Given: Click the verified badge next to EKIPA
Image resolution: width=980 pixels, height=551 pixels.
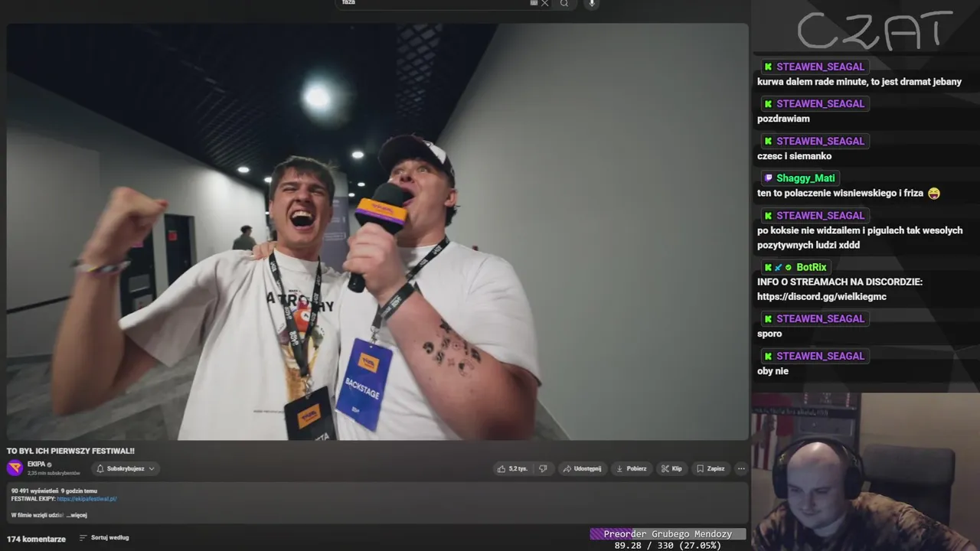Looking at the screenshot, I should [50, 465].
